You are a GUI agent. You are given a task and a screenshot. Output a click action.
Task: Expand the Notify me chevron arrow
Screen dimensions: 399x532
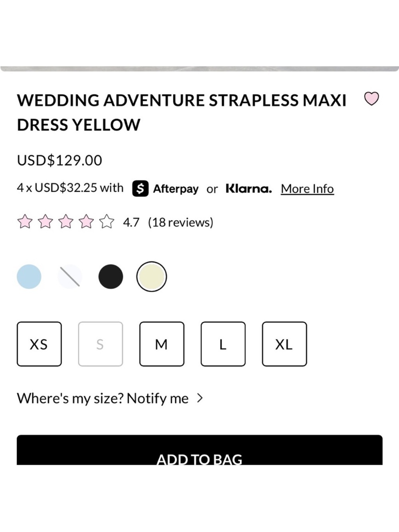(200, 398)
